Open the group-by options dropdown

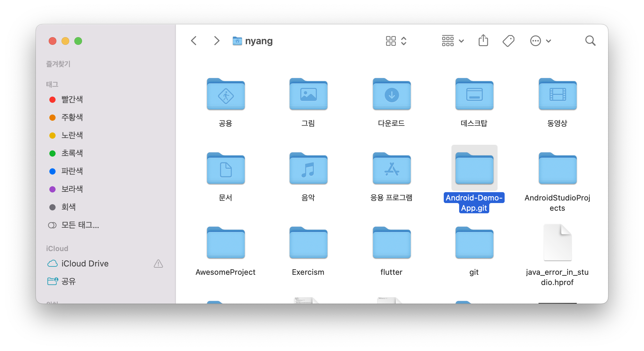[452, 41]
